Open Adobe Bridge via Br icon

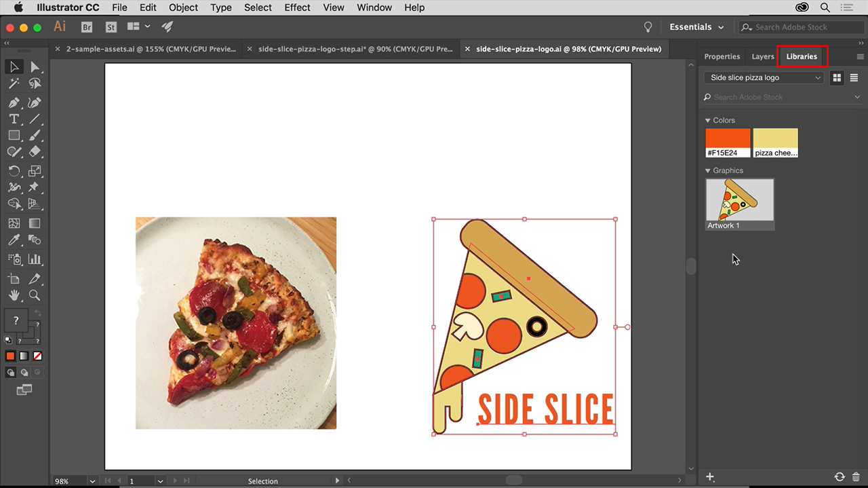[x=87, y=27]
